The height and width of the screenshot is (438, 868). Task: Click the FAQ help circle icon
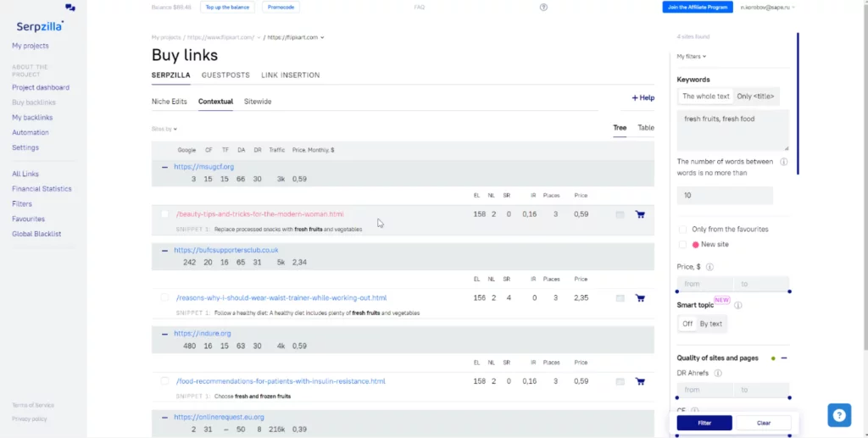pos(543,7)
